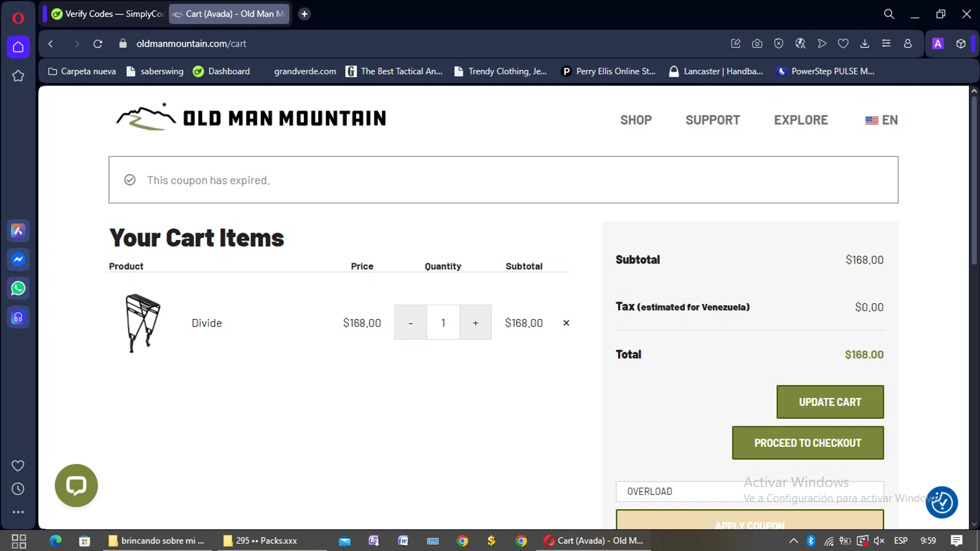Open the profile account icon
This screenshot has height=551, width=980.
pyautogui.click(x=908, y=44)
